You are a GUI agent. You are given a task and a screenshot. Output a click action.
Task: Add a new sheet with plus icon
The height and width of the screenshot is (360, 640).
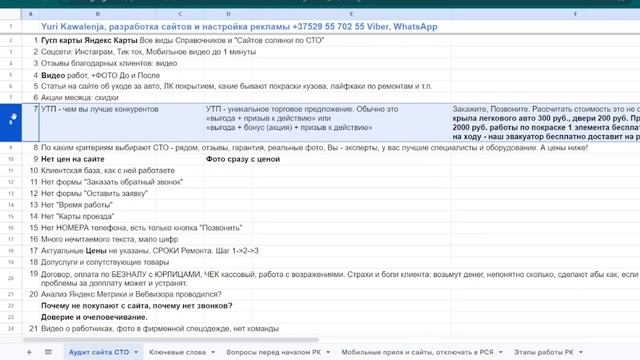click(29, 352)
